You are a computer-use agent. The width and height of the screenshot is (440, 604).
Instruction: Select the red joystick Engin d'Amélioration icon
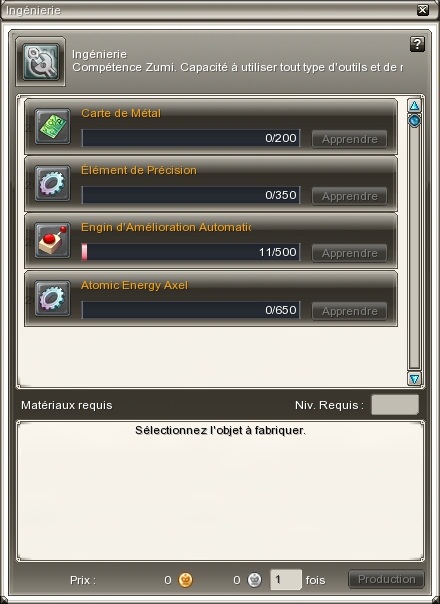pyautogui.click(x=52, y=240)
